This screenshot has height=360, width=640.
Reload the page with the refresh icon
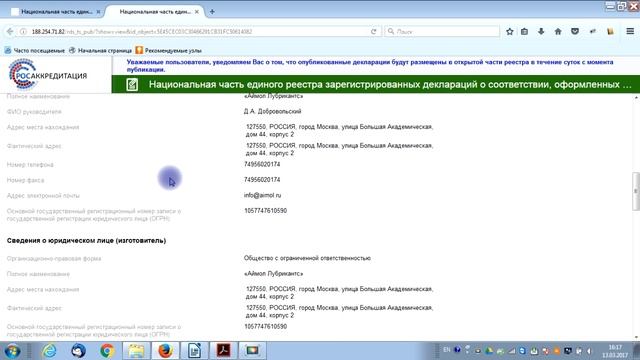(373, 31)
